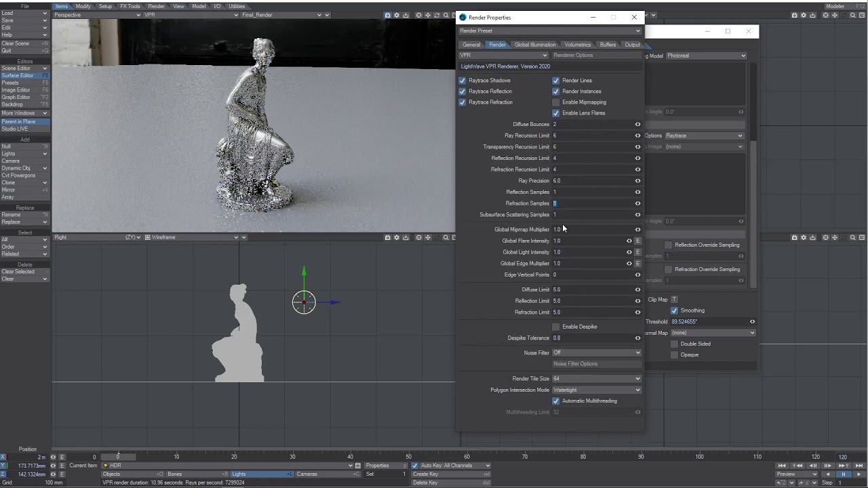The image size is (868, 488).
Task: Click the Delete Key button
Action: pyautogui.click(x=451, y=483)
